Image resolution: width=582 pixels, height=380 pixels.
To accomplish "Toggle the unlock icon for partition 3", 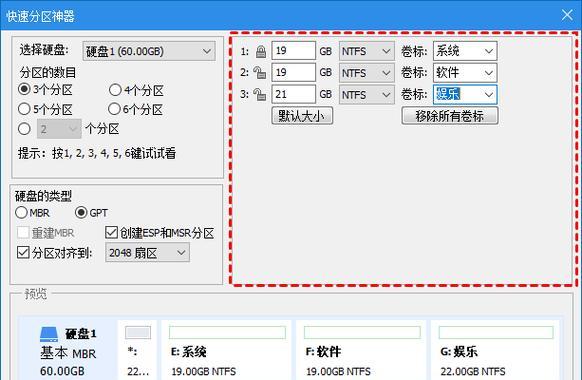I will click(259, 95).
